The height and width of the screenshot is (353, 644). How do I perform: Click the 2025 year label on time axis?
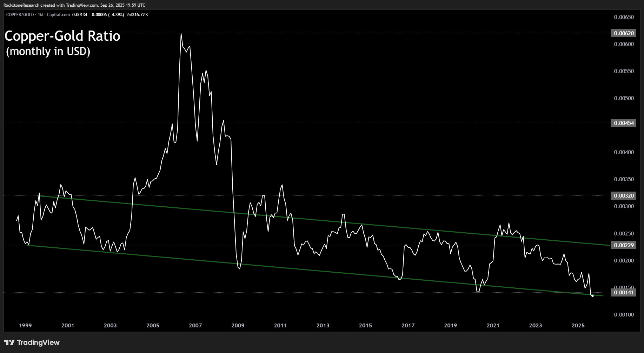click(578, 326)
